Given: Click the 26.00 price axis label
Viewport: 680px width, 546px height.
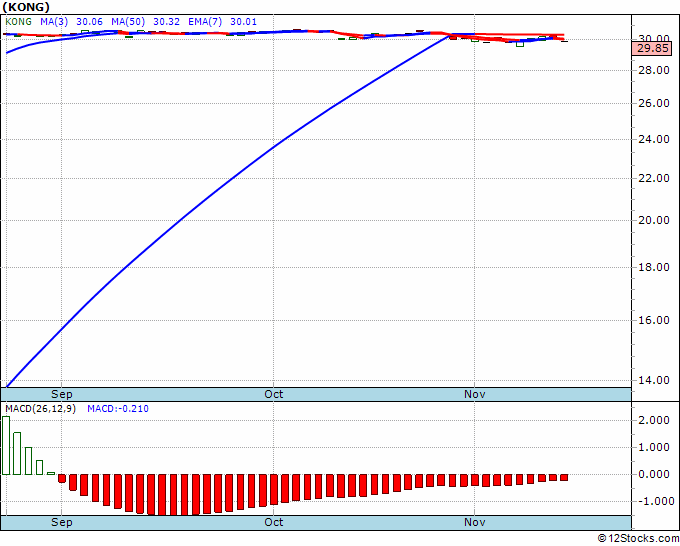Looking at the screenshot, I should pyautogui.click(x=654, y=103).
